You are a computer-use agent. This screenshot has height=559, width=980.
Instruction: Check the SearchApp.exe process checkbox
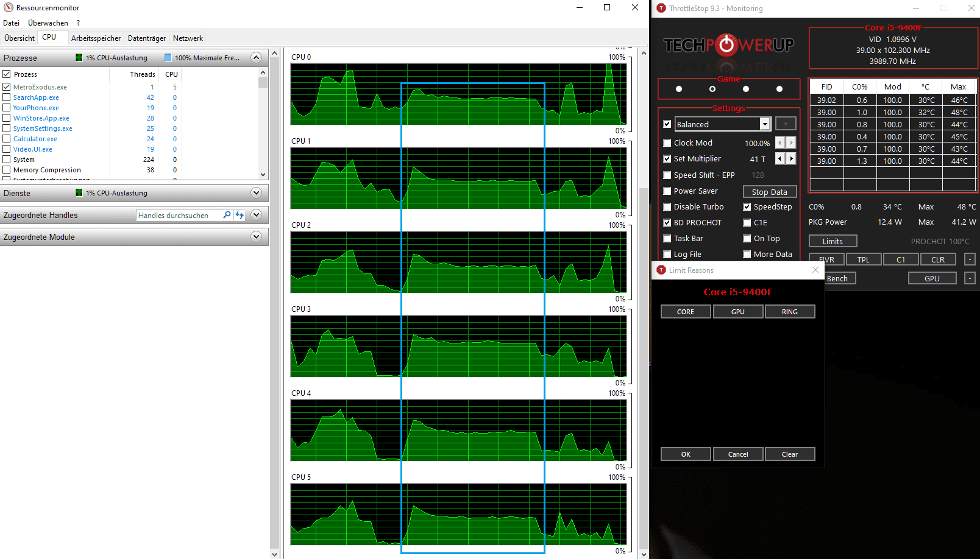7,97
